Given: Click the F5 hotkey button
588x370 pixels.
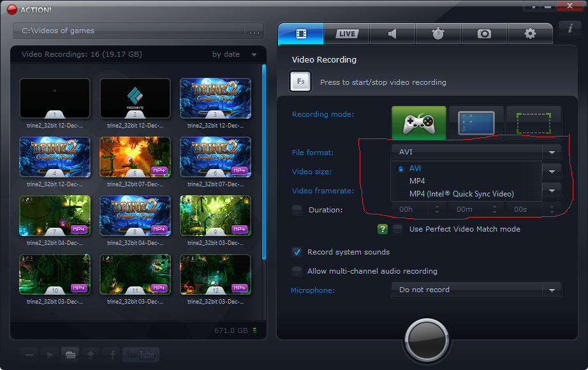Looking at the screenshot, I should point(300,82).
